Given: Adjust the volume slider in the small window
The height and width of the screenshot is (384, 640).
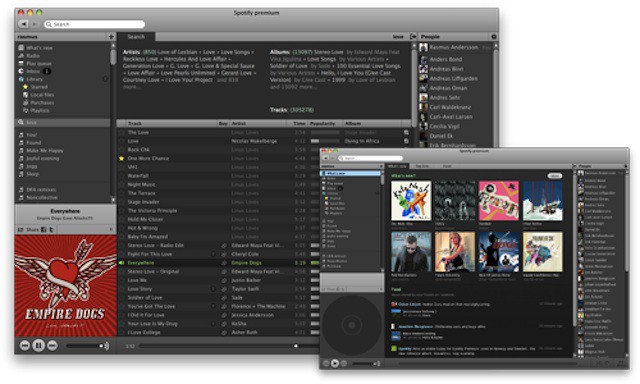Looking at the screenshot, I should tap(364, 363).
